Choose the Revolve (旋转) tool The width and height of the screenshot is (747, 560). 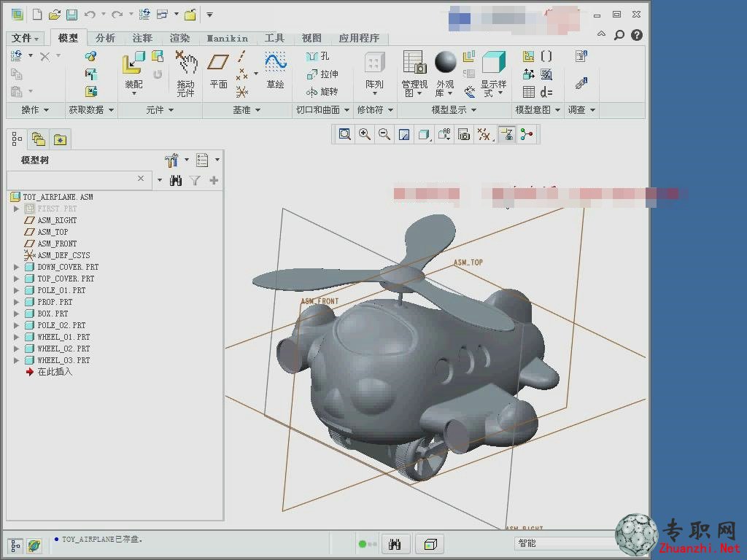click(x=322, y=91)
